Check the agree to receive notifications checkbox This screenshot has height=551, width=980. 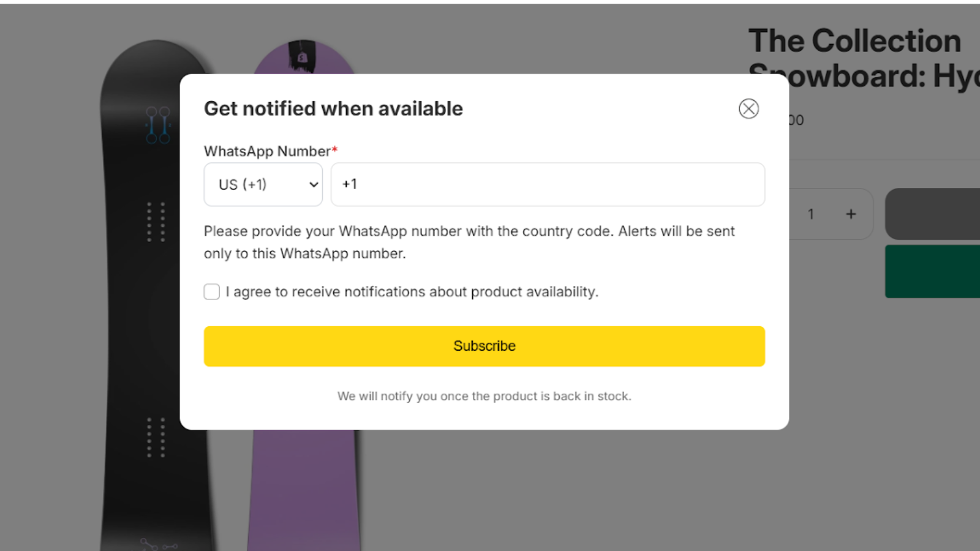click(211, 292)
